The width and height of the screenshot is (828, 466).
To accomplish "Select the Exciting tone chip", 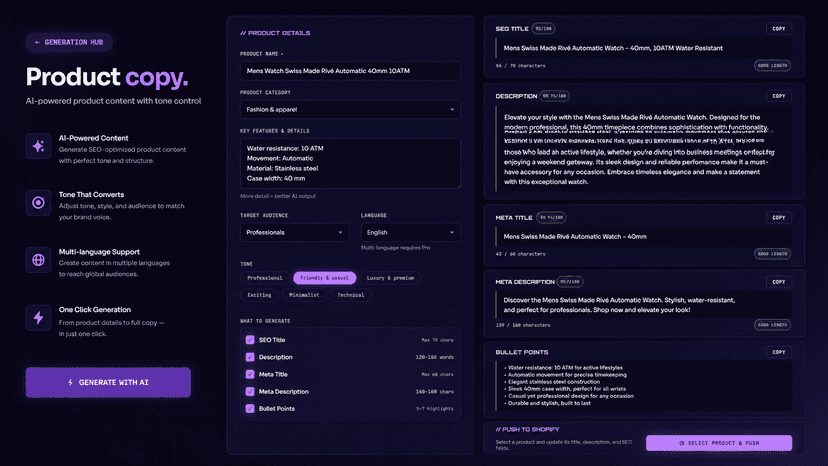I will pos(259,295).
